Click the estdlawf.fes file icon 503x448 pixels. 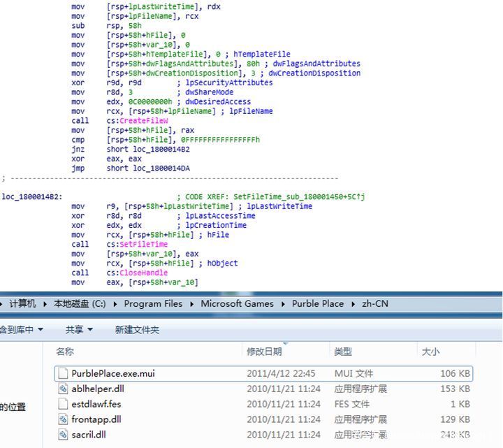(x=63, y=404)
